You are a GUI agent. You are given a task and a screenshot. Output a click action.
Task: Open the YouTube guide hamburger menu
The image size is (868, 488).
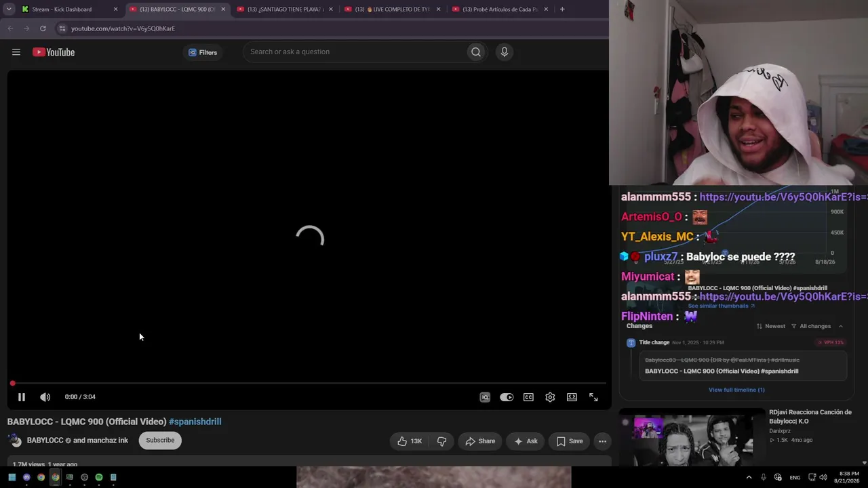16,52
